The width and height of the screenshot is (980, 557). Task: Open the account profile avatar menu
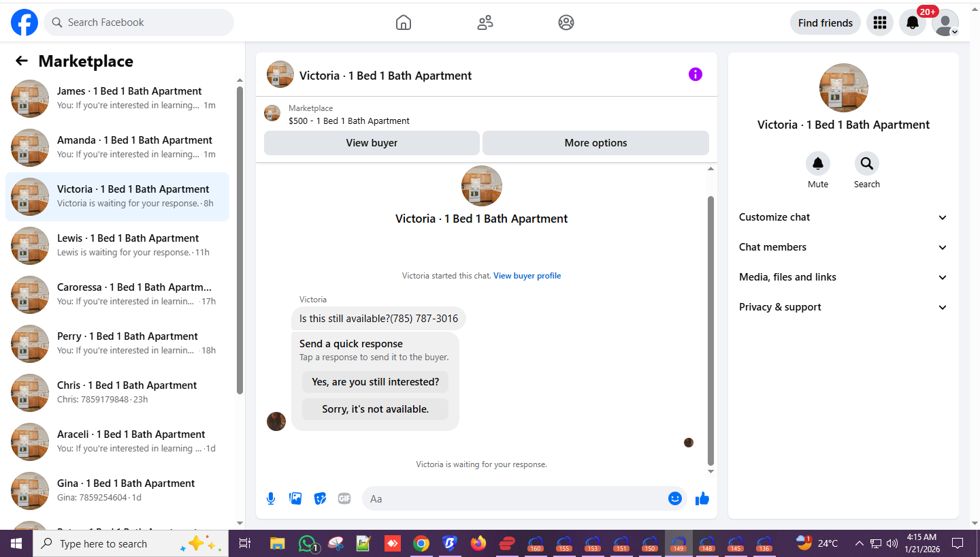[x=945, y=22]
